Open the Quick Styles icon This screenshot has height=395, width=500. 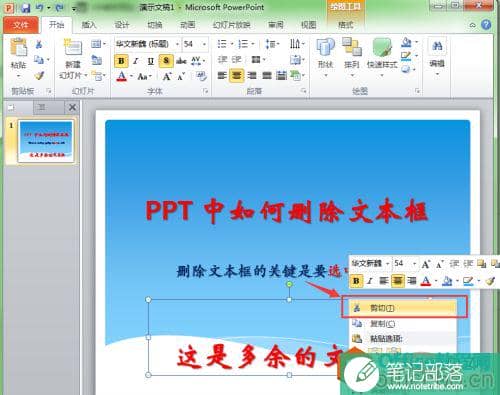(382, 47)
